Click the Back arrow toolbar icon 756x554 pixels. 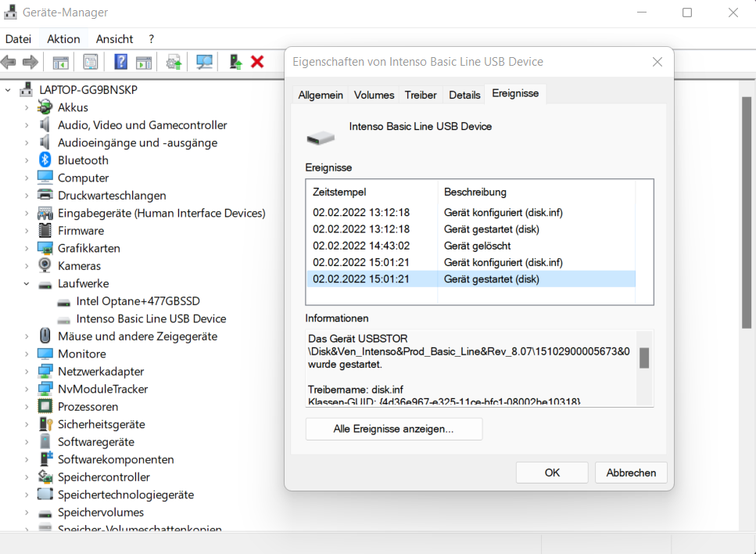[x=8, y=62]
